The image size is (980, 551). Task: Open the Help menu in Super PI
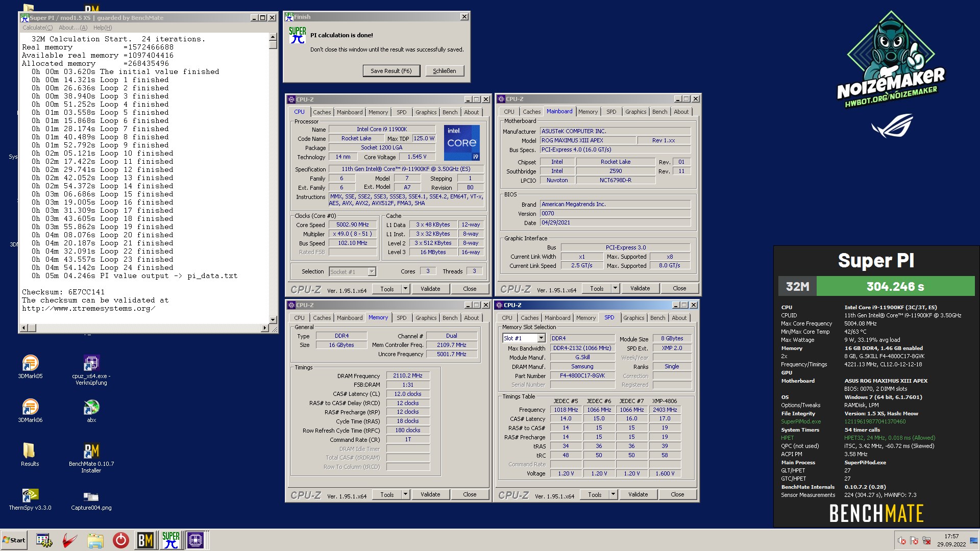pyautogui.click(x=103, y=28)
